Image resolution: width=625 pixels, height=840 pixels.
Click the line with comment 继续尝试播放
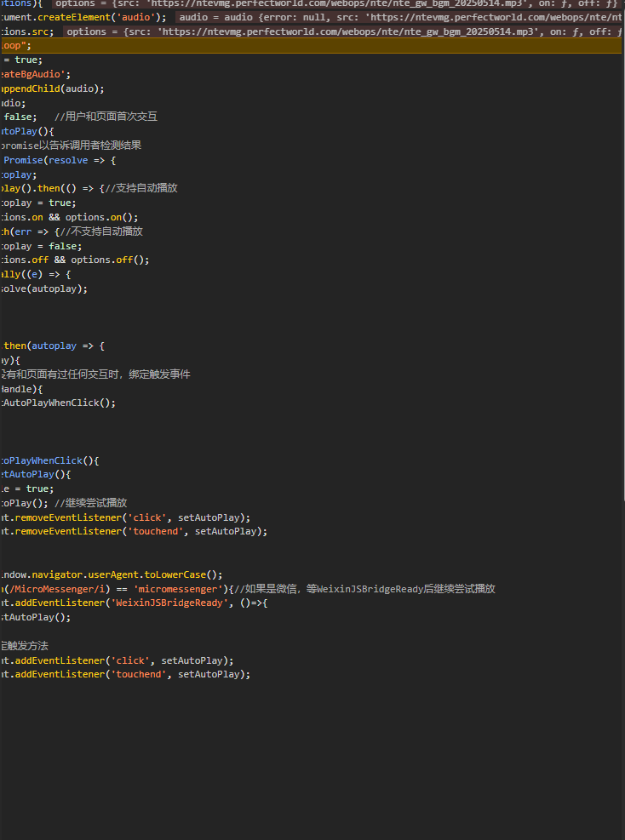coord(64,502)
